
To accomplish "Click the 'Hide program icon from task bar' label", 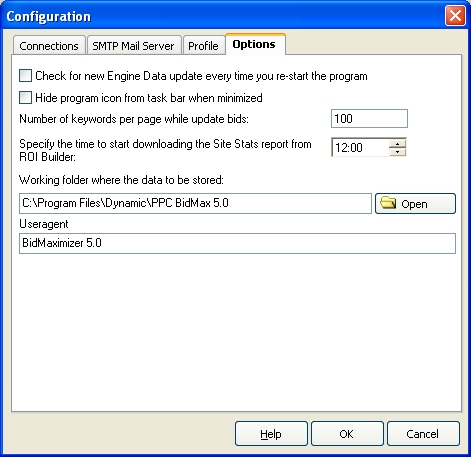I will click(x=149, y=98).
